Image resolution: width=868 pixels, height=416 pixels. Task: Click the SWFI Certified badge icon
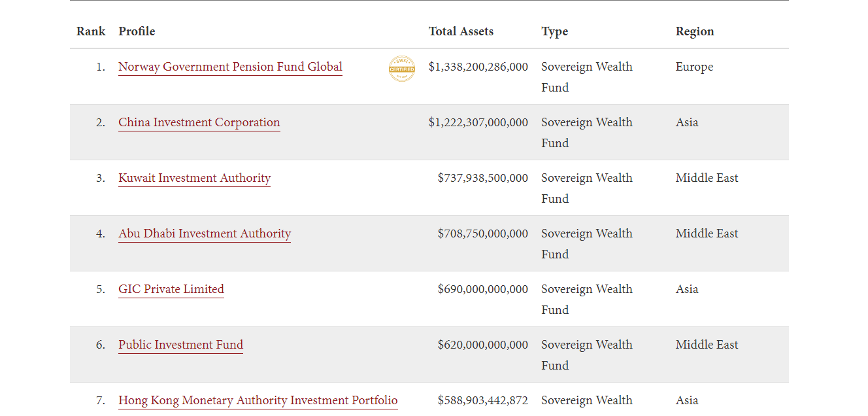click(x=402, y=69)
